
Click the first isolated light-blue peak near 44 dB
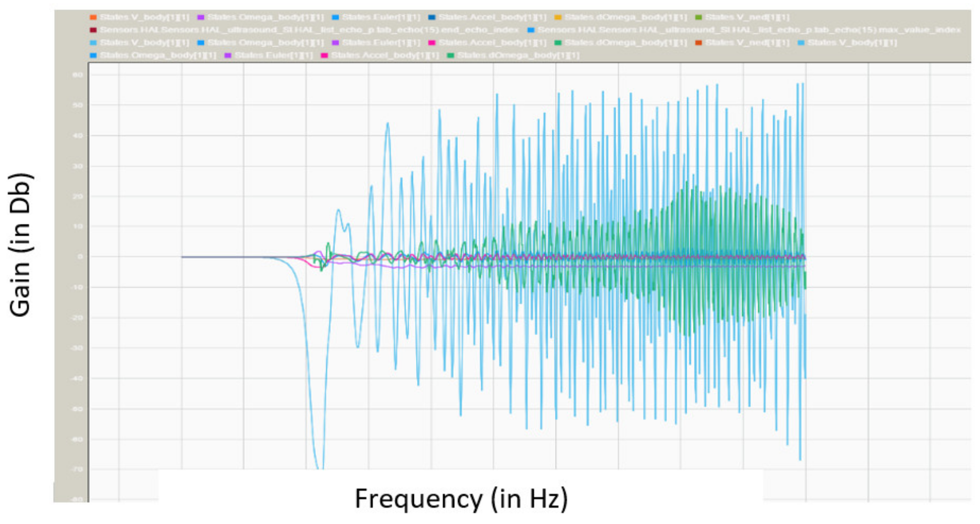click(388, 123)
